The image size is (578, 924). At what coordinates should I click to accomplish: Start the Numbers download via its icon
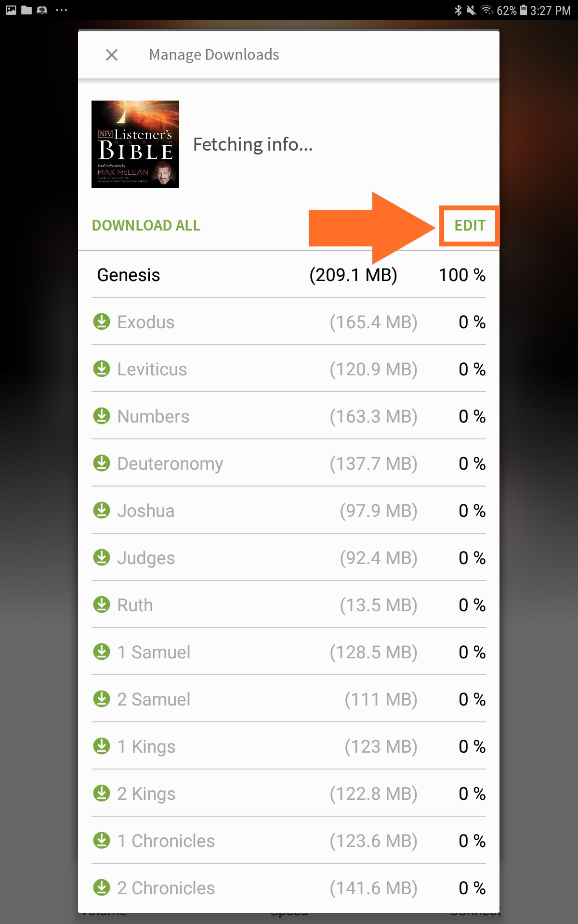[x=102, y=416]
